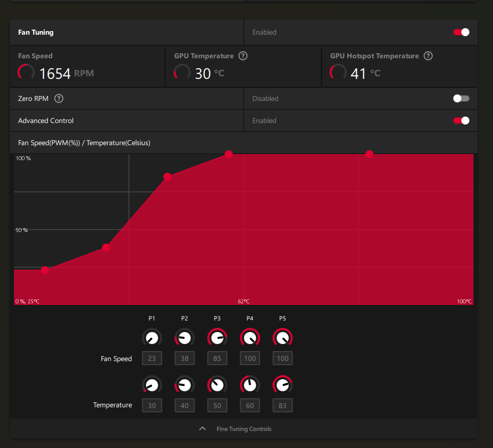The height and width of the screenshot is (448, 493).
Task: Enable the Zero RPM toggle
Action: (461, 98)
